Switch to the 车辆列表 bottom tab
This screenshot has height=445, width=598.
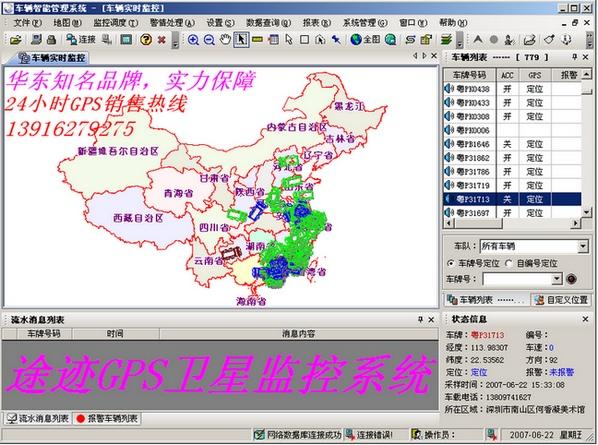[486, 300]
